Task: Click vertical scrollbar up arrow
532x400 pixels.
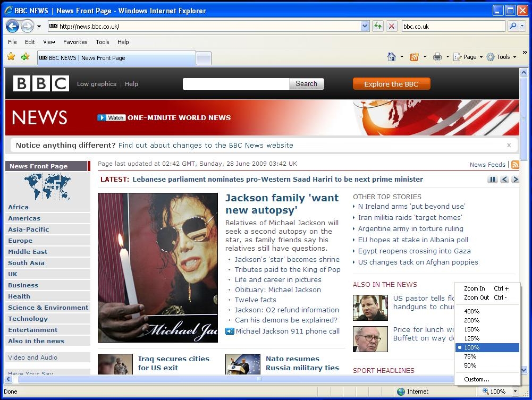Action: tap(524, 72)
